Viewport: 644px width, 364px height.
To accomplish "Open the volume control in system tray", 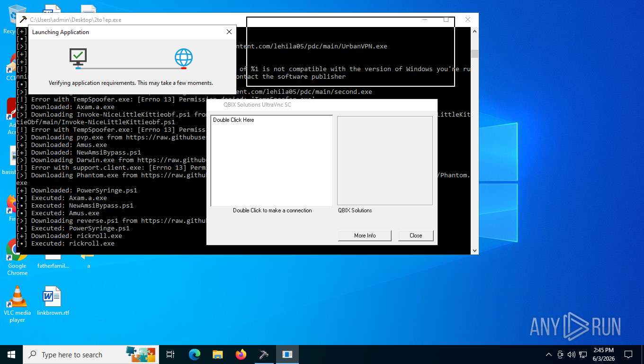I will pos(571,355).
